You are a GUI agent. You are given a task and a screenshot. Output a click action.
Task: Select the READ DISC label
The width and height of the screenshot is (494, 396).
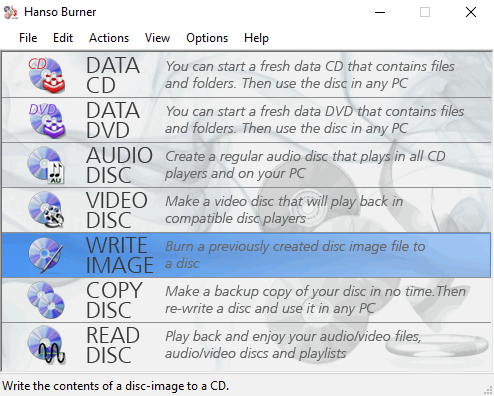point(113,345)
